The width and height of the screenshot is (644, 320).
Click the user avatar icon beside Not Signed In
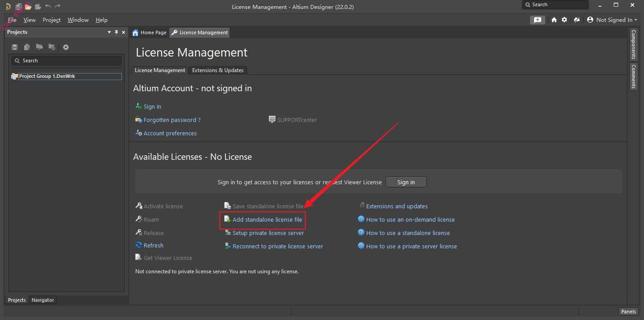click(x=590, y=20)
